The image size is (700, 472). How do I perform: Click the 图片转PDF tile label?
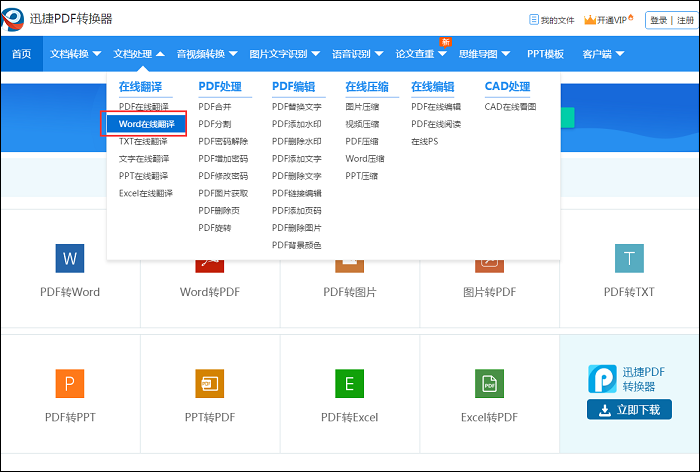[489, 292]
